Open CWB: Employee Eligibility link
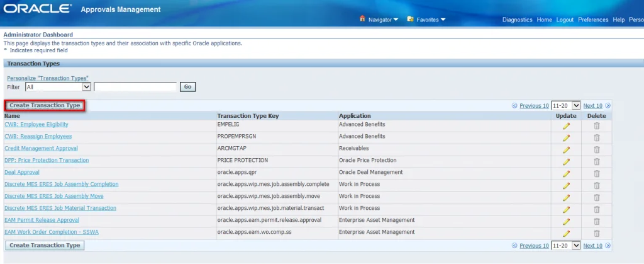 [x=36, y=124]
